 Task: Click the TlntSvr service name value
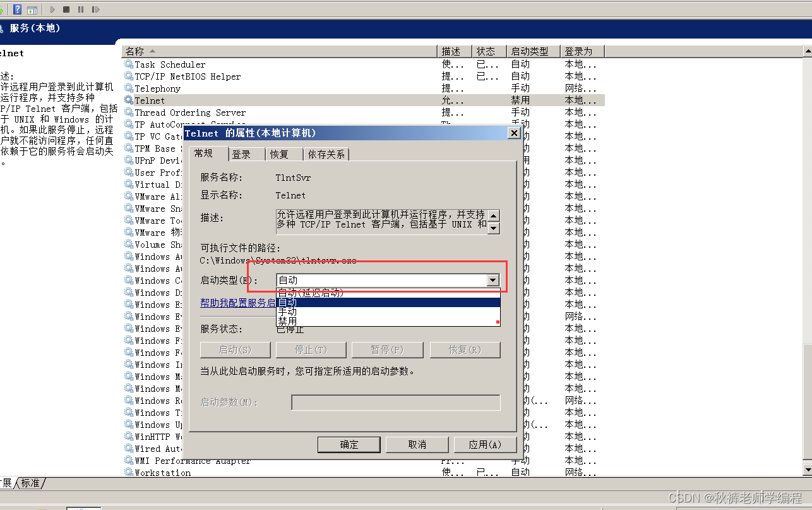[293, 178]
